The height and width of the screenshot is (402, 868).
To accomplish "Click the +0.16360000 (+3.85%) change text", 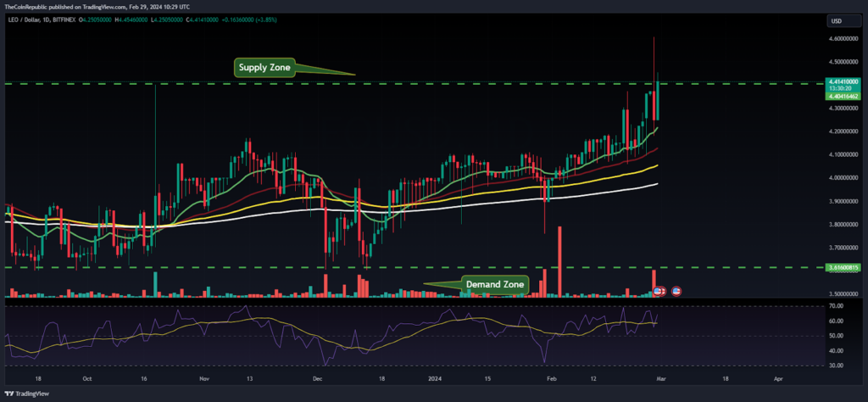I will point(251,20).
